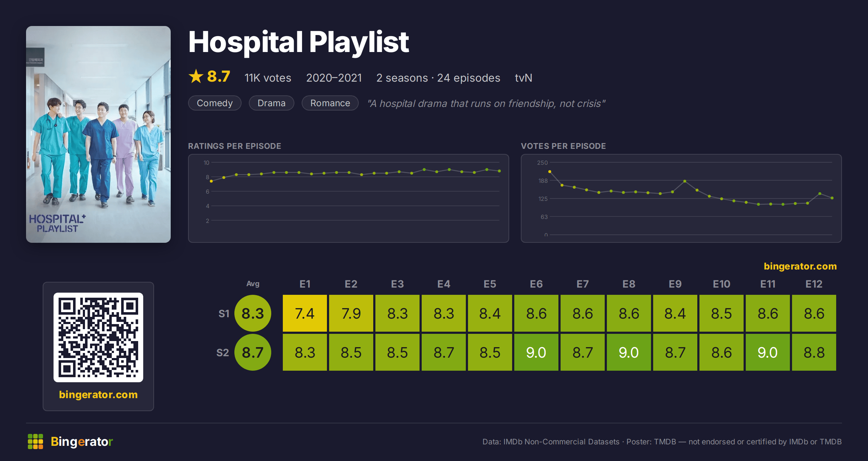The image size is (868, 461).
Task: Select the S1 E2 7.9 rating cell
Action: [351, 313]
